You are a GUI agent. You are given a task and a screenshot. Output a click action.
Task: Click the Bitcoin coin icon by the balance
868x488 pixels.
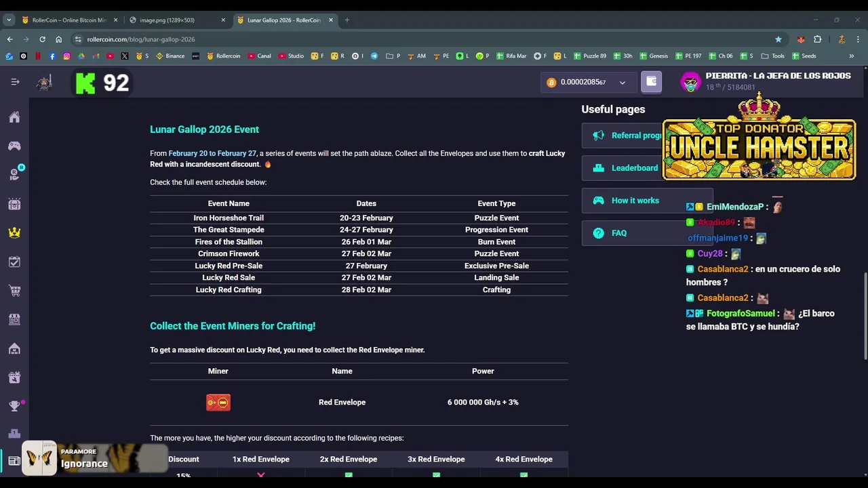(x=551, y=82)
